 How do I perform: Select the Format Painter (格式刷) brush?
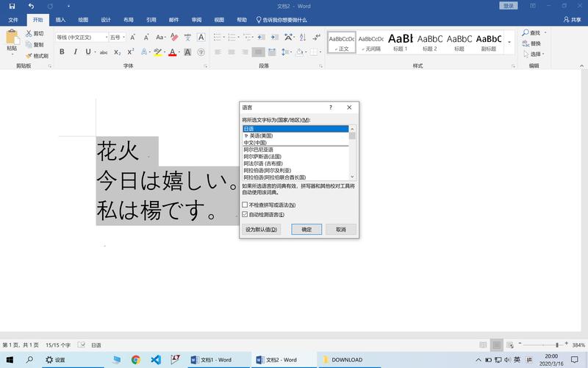click(29, 56)
